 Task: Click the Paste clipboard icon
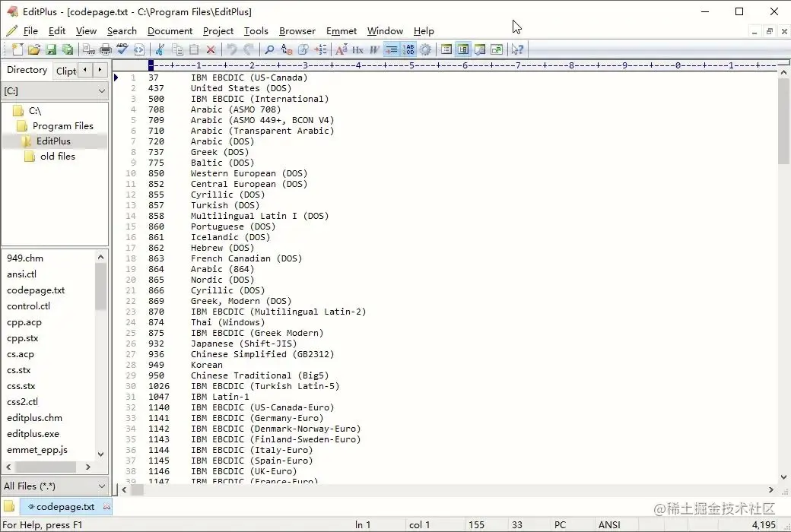pos(194,49)
